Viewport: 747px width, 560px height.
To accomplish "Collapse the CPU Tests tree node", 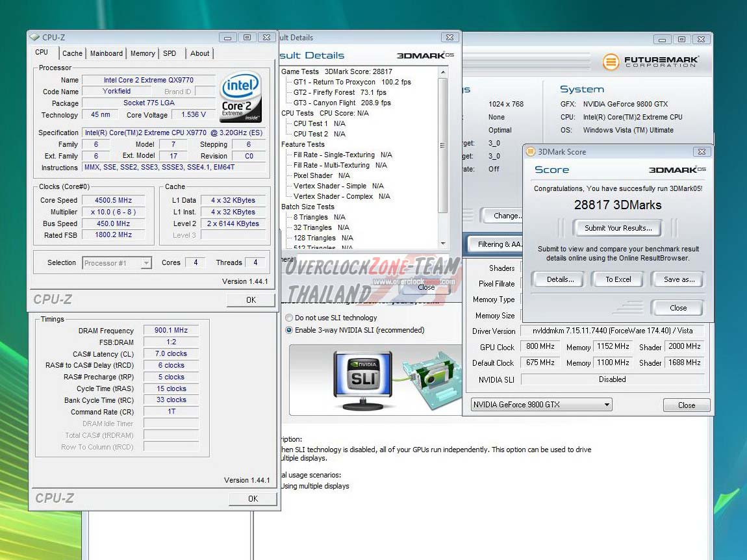I will pyautogui.click(x=298, y=113).
